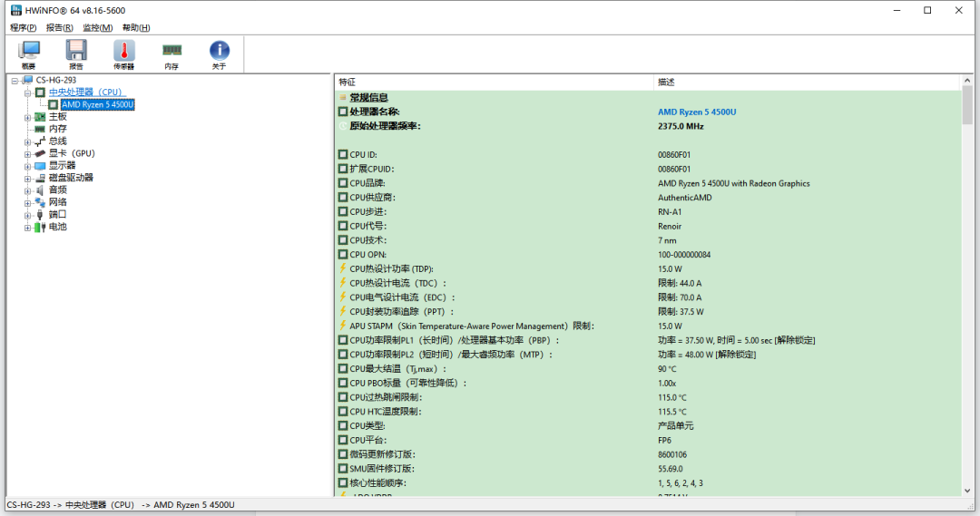Click the vertical scrollbar thumb in details pane
The image size is (980, 516).
pos(967,105)
